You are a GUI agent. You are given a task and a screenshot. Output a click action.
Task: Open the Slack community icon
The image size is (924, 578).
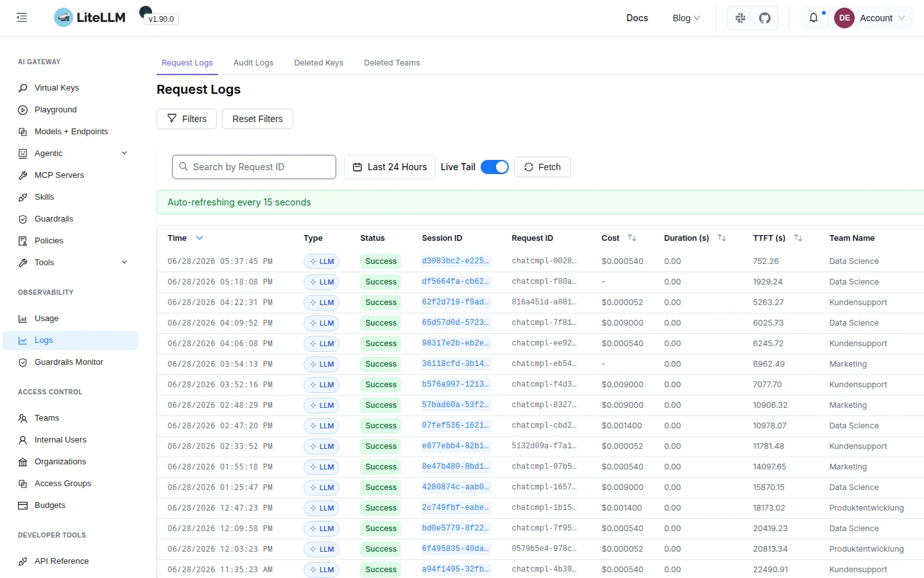tap(740, 18)
